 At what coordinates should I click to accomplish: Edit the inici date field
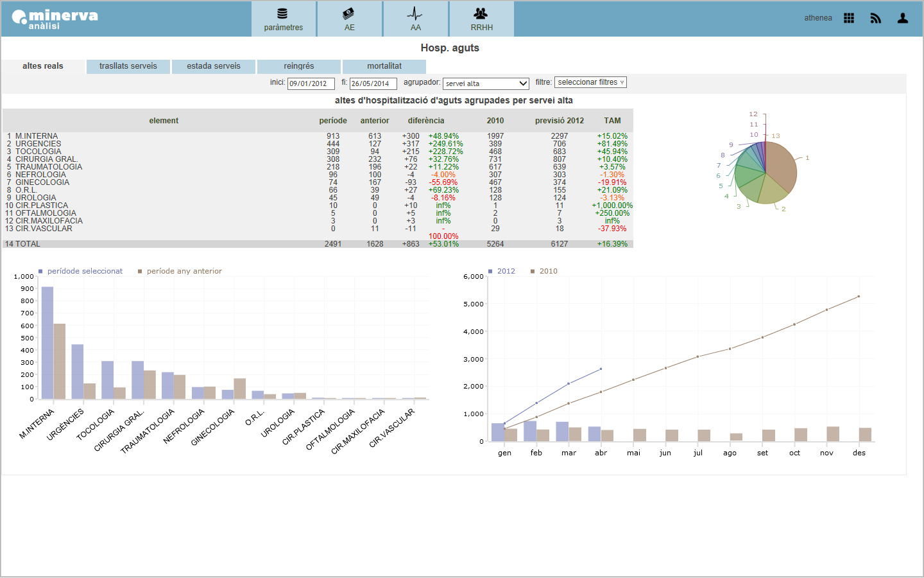(x=311, y=83)
